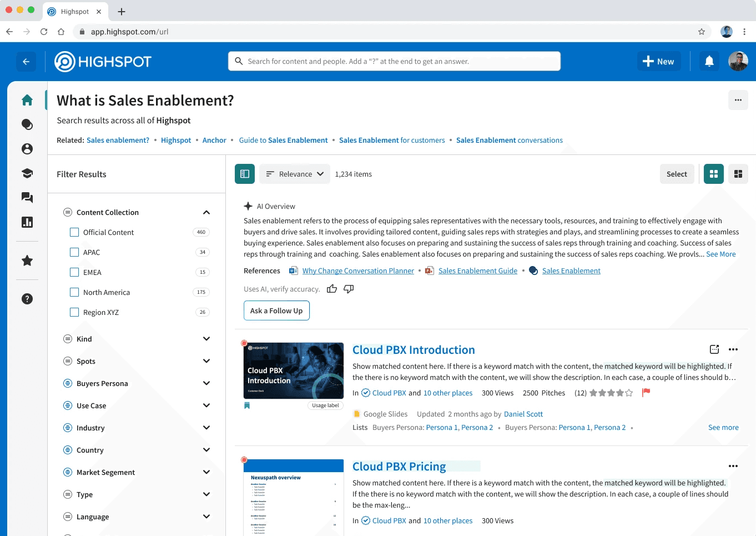Open Cloud PBX Introduction in new window icon
Screen dimensions: 756x536
tap(714, 349)
